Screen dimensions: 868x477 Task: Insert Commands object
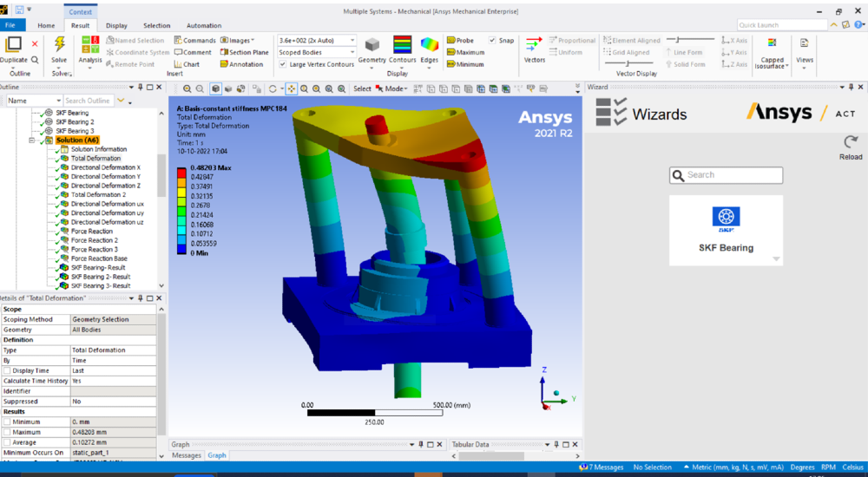click(194, 41)
